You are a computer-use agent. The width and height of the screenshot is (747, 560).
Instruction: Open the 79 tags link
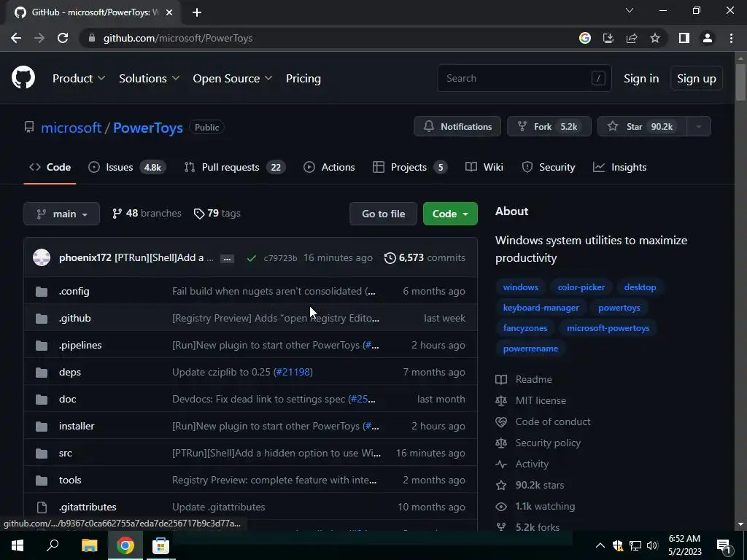(217, 214)
